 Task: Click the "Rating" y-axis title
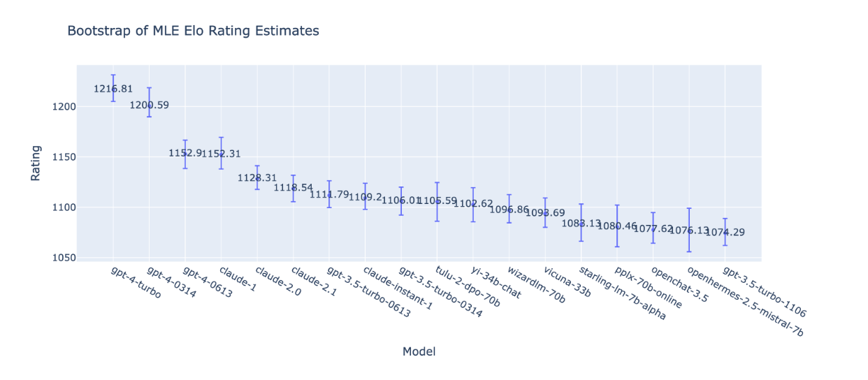[x=35, y=163]
